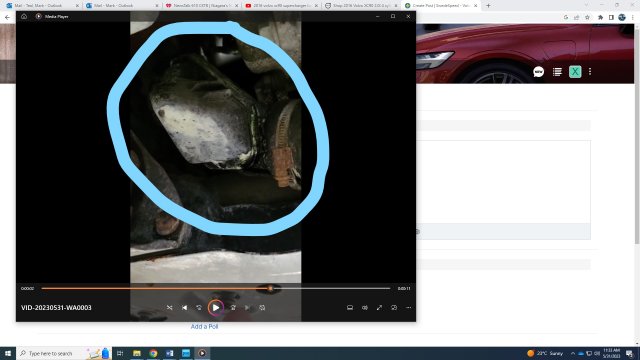Open the Chrome profile avatar
The width and height of the screenshot is (640, 360).
click(x=622, y=18)
